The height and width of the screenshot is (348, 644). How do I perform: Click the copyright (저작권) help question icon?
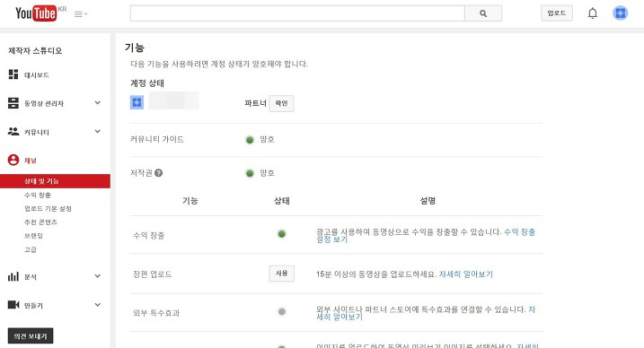point(159,173)
